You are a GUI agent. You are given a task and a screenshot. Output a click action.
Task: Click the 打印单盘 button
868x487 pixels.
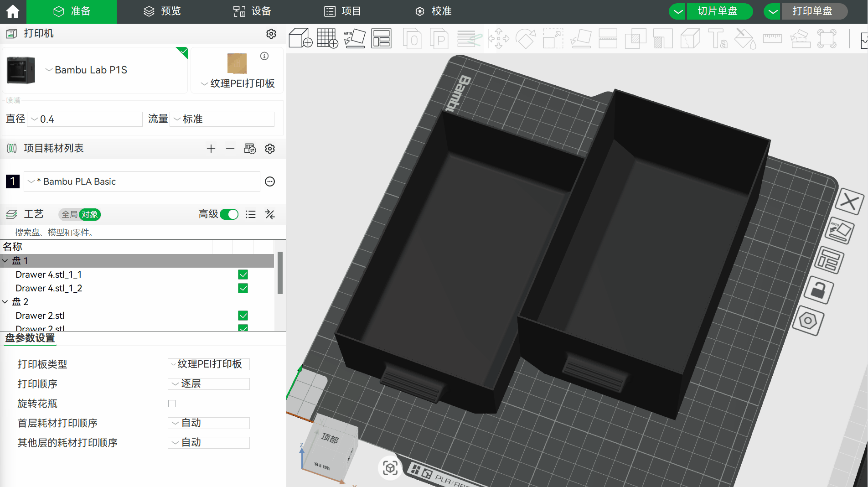tap(814, 11)
